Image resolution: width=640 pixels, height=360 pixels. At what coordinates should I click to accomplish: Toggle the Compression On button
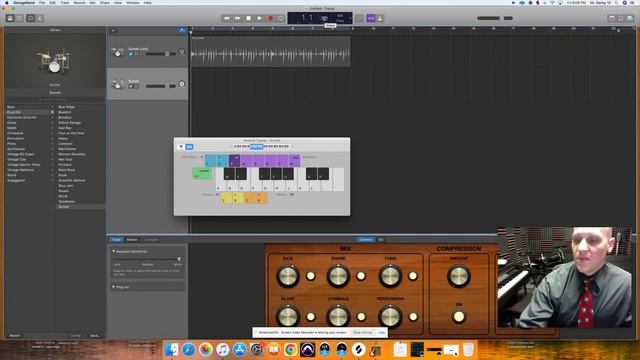459,316
